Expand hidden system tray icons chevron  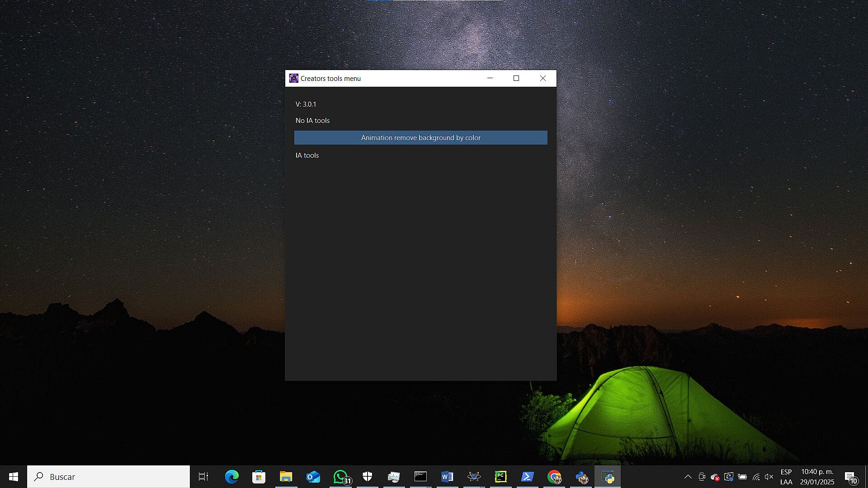688,477
